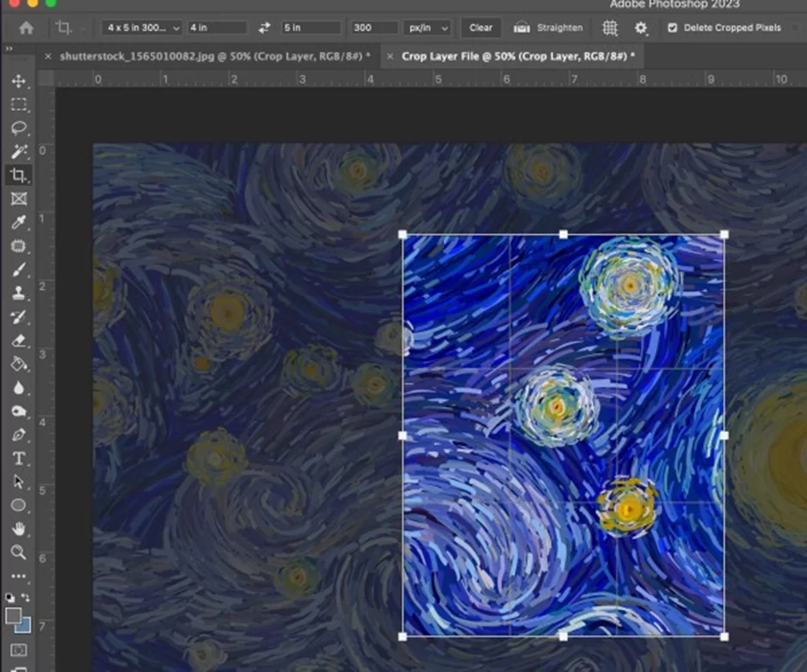Screen dimensions: 807x672
Task: Select the Spot Healing tool
Action: coord(19,246)
